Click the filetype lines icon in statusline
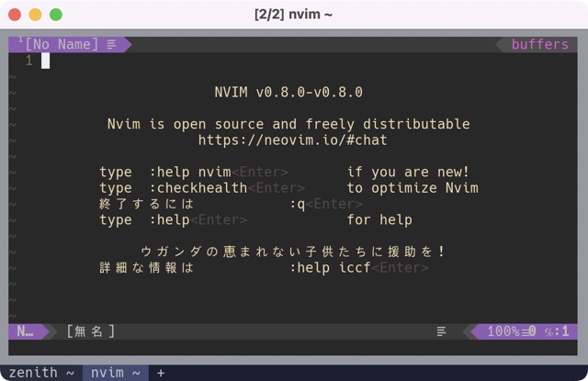This screenshot has width=588, height=381. (441, 331)
